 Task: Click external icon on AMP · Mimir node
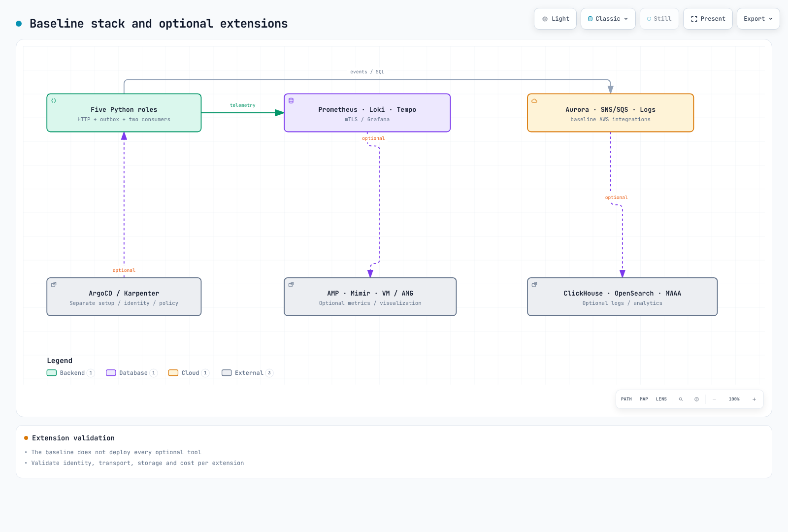coord(291,284)
